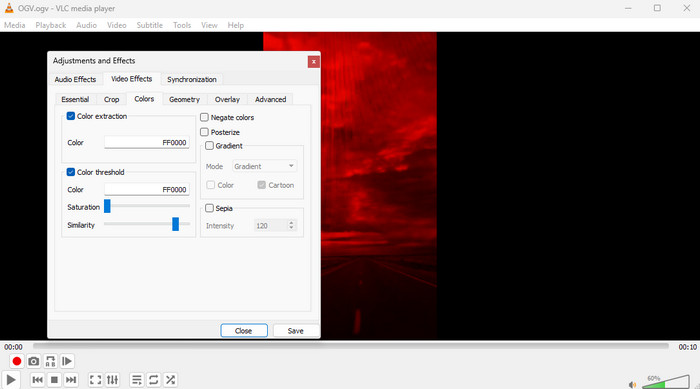The width and height of the screenshot is (700, 389).
Task: Open the Gradient Mode dropdown
Action: [x=264, y=166]
